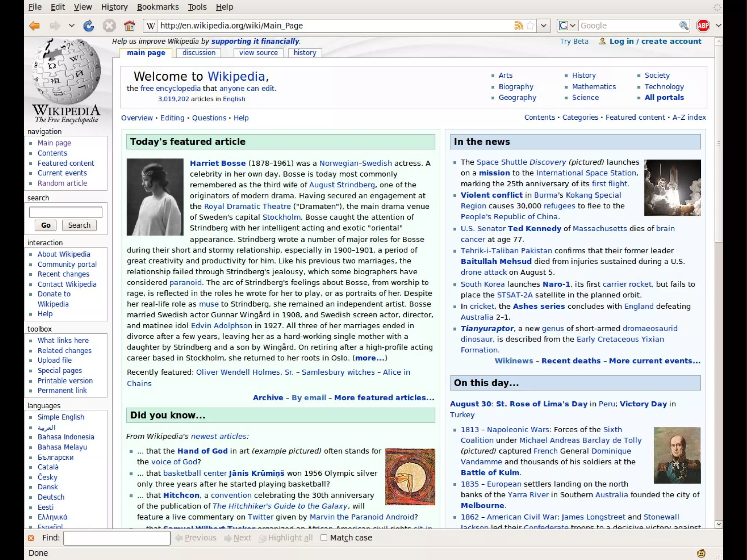Click the Adblock Plus ABP icon
Viewport: 747px width, 560px height.
coord(703,26)
